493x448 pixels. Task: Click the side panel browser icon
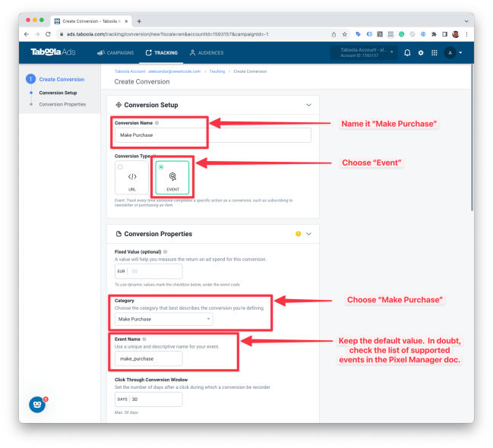[x=444, y=34]
